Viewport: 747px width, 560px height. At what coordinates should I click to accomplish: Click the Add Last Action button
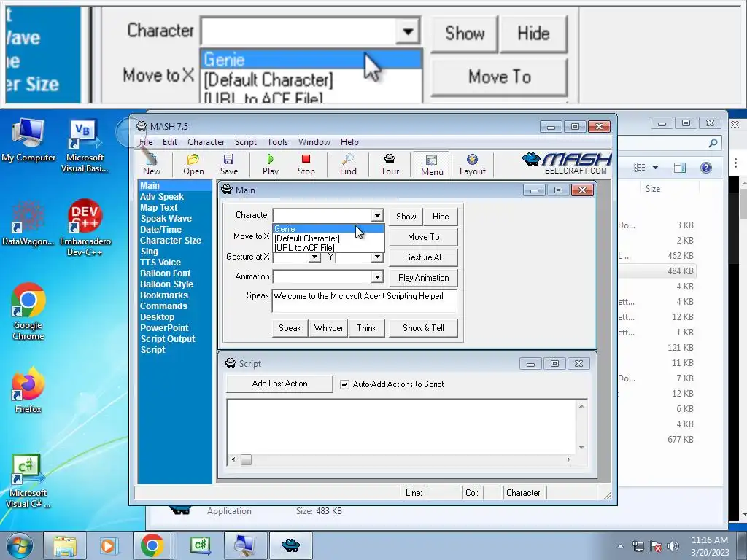point(279,384)
